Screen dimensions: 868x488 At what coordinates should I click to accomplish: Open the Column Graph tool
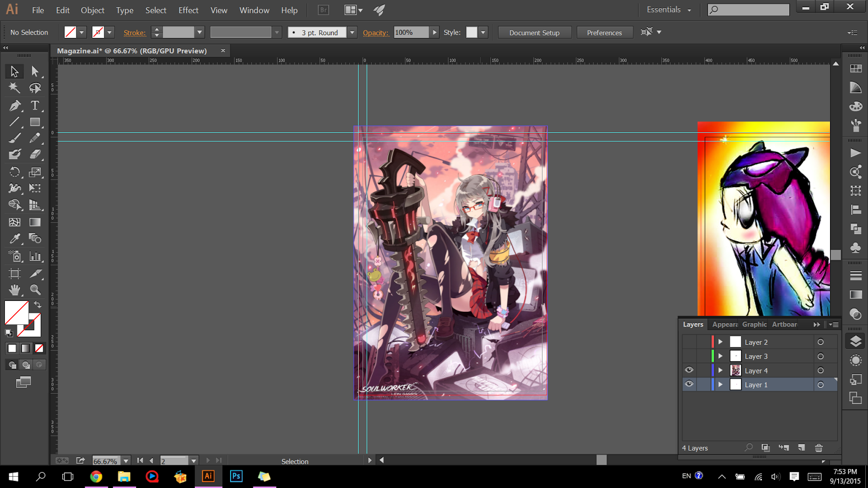click(x=35, y=256)
